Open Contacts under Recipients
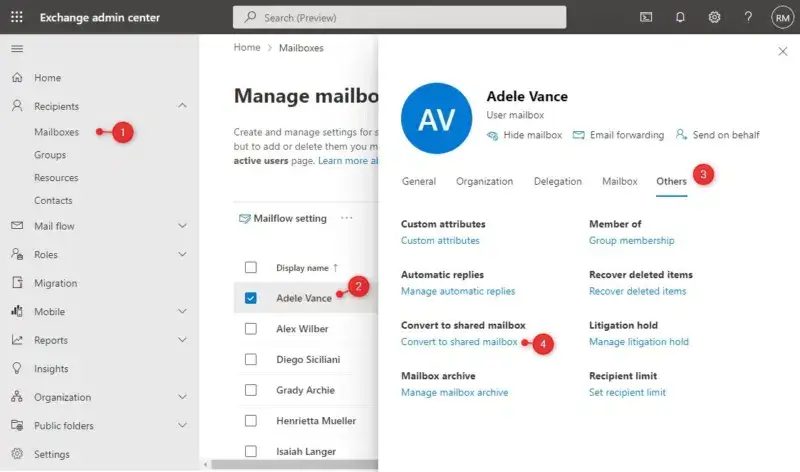This screenshot has width=800, height=472. pyautogui.click(x=53, y=201)
